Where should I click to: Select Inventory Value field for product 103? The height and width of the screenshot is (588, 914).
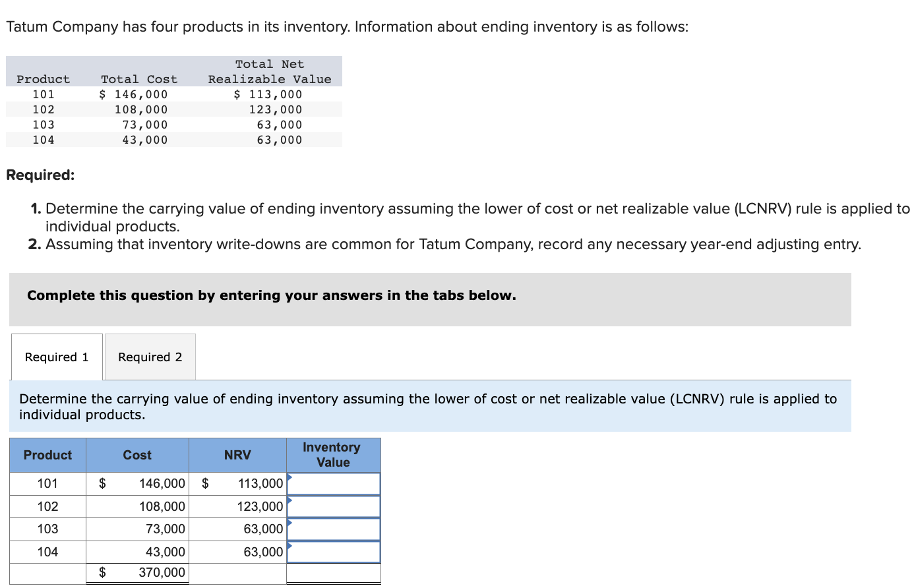(x=334, y=529)
